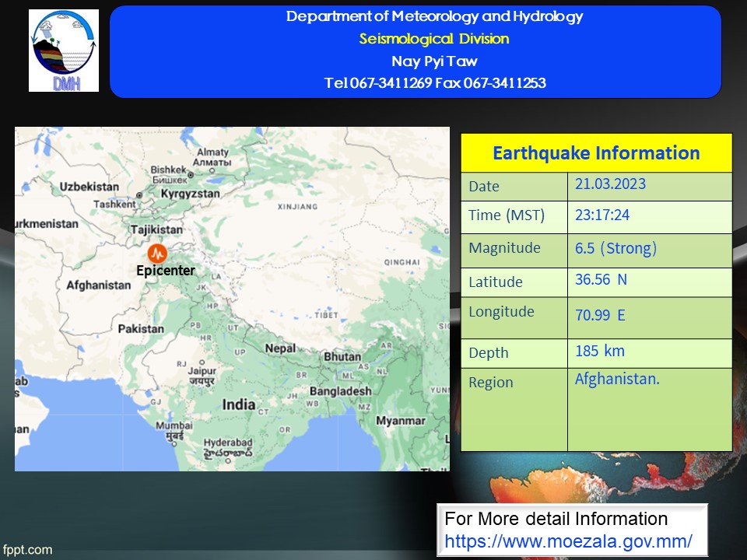Click the depth value "185 km"
This screenshot has width=747, height=560.
tap(600, 351)
